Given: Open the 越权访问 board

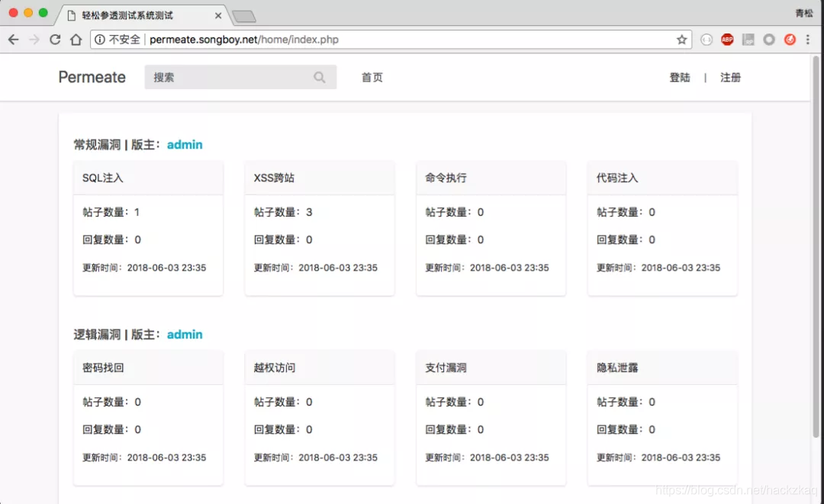Looking at the screenshot, I should click(x=275, y=368).
